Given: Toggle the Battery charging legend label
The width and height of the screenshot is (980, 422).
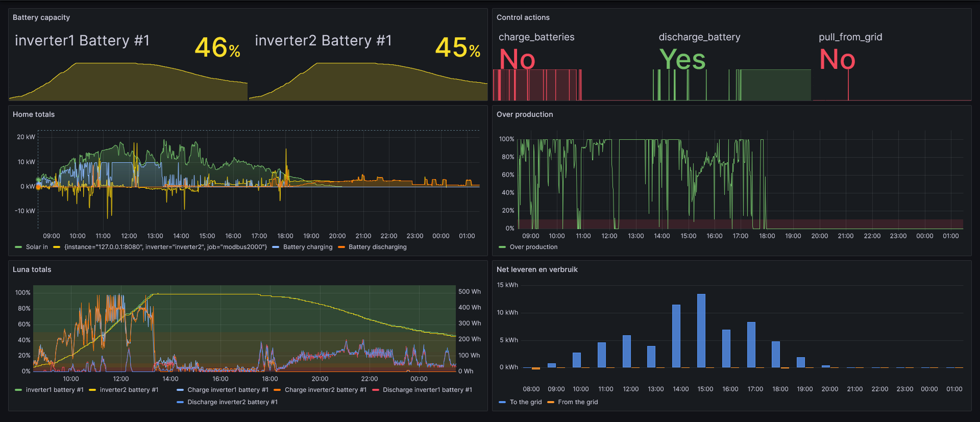Looking at the screenshot, I should (x=308, y=247).
